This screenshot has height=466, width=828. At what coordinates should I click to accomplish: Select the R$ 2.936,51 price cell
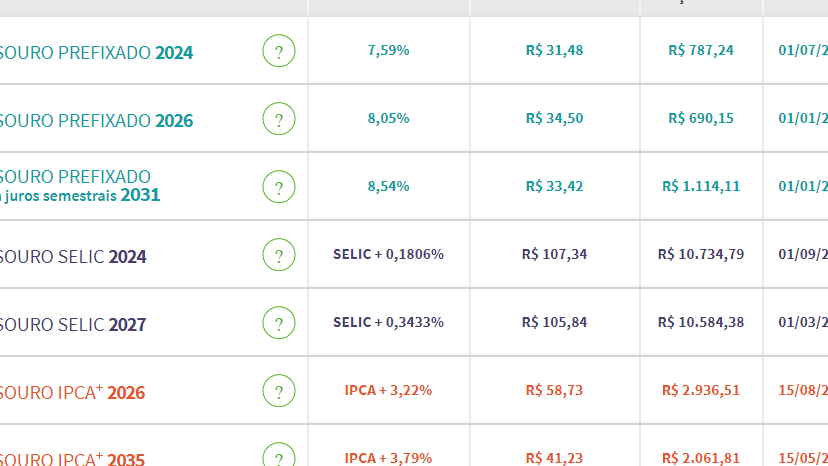(701, 390)
